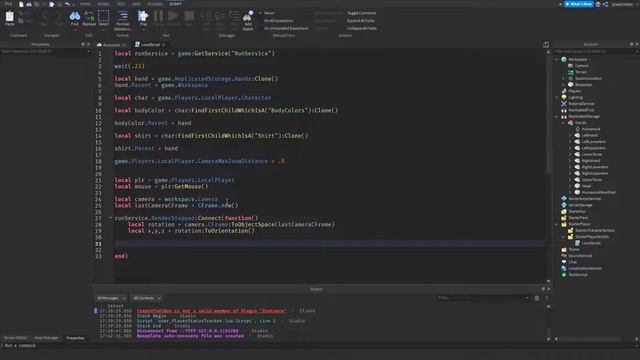
Task: Select ReplicatedFirst in Explorer
Action: point(578,110)
